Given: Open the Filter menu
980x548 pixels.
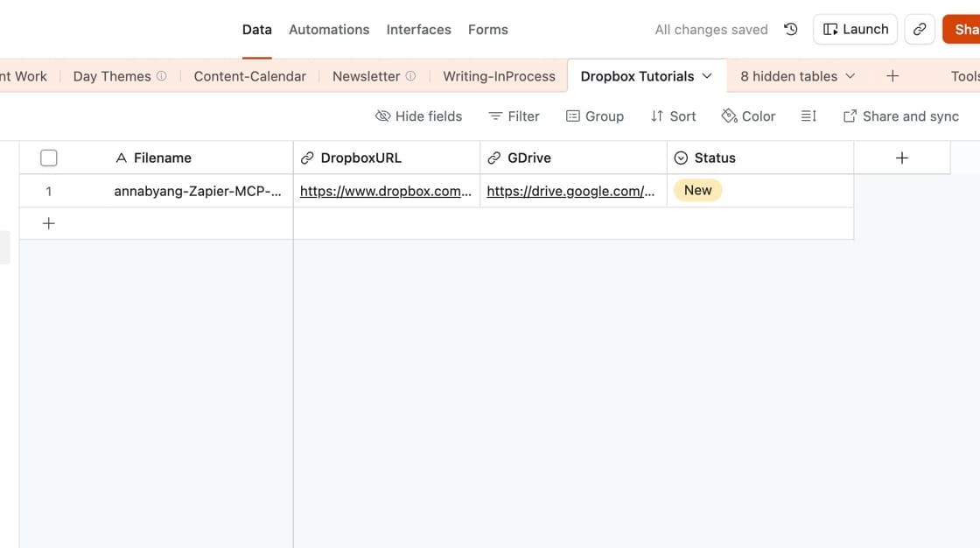Looking at the screenshot, I should point(514,116).
